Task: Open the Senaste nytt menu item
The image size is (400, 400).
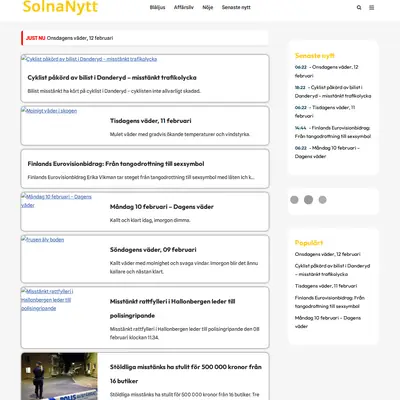Action: (236, 7)
